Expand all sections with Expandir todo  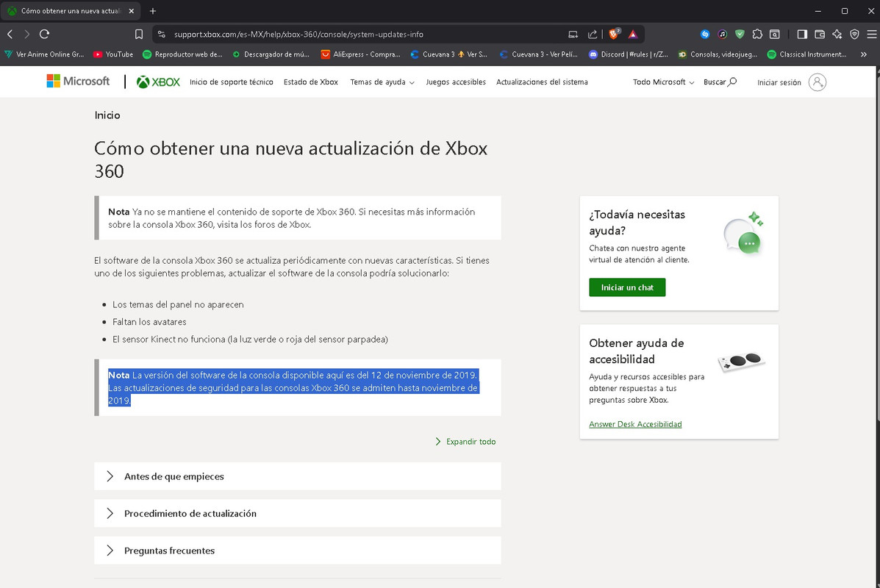465,442
